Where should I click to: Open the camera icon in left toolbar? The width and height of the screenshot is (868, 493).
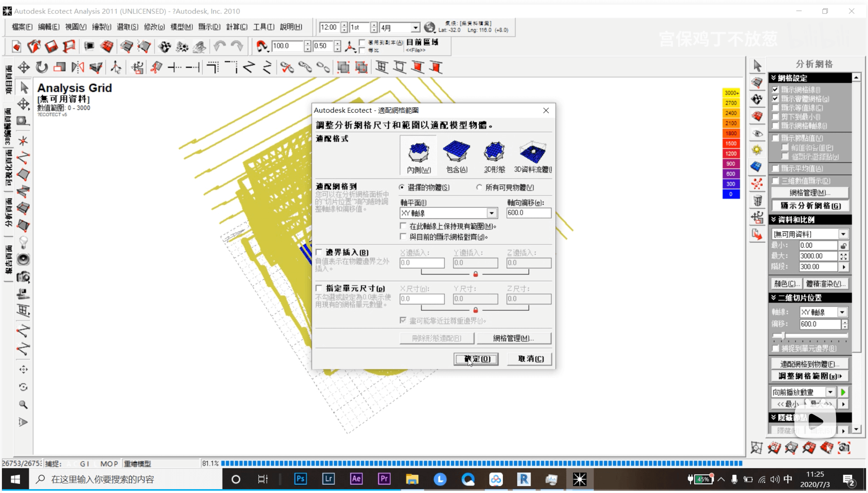point(23,276)
